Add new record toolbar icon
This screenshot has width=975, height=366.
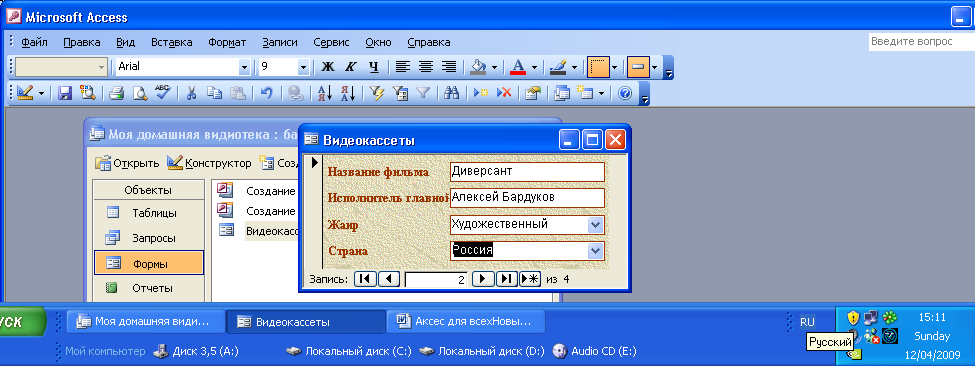(481, 93)
